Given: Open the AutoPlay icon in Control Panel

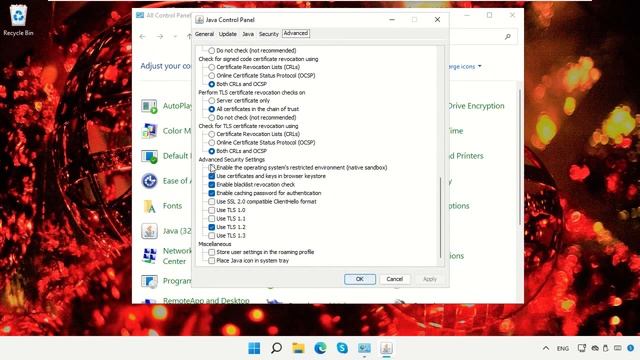Looking at the screenshot, I should point(149,106).
